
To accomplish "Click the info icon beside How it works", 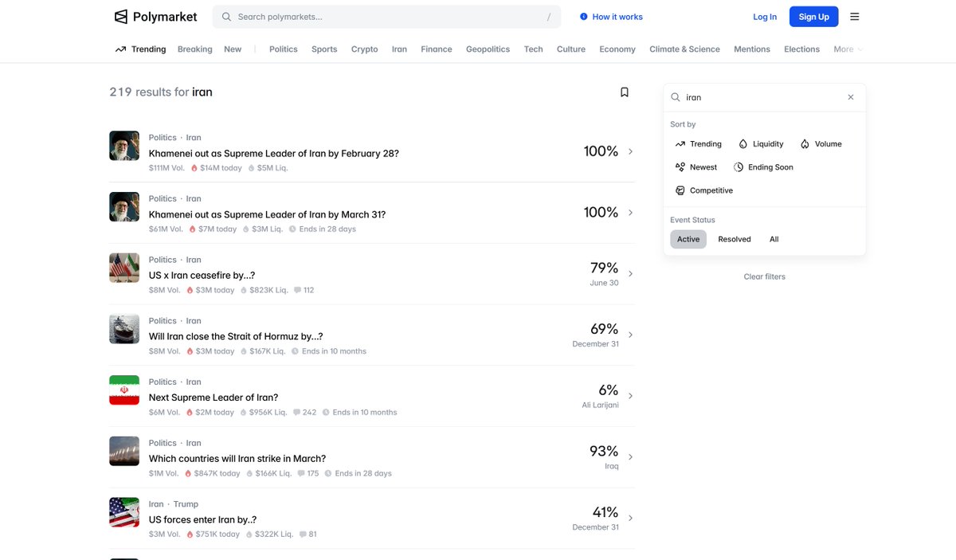I will pyautogui.click(x=584, y=17).
